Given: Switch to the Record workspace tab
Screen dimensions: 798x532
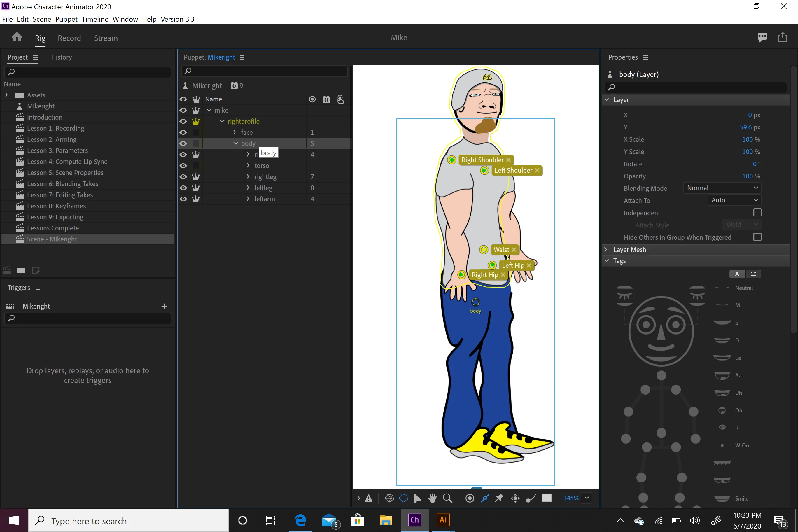Looking at the screenshot, I should click(x=69, y=38).
